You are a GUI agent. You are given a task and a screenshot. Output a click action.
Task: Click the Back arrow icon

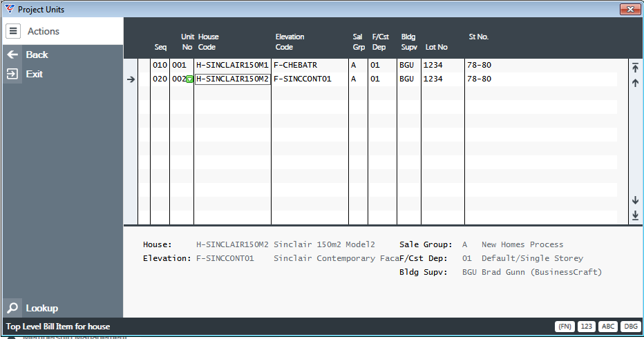[12, 55]
